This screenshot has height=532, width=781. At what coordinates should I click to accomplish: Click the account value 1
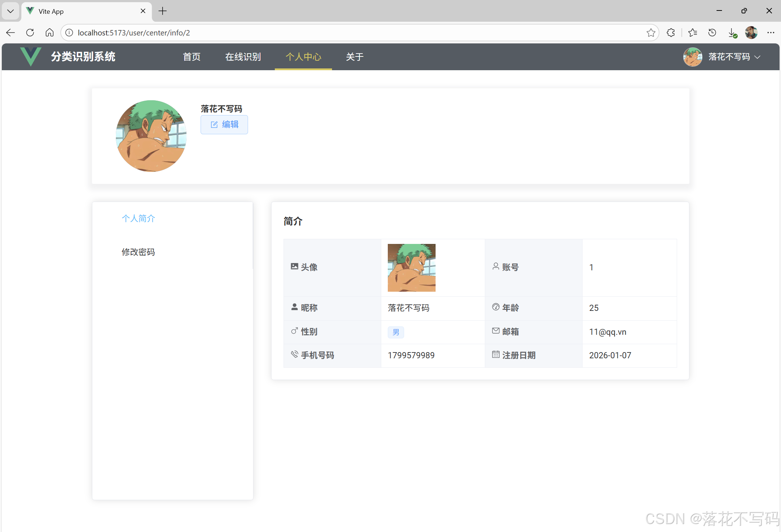(x=591, y=267)
